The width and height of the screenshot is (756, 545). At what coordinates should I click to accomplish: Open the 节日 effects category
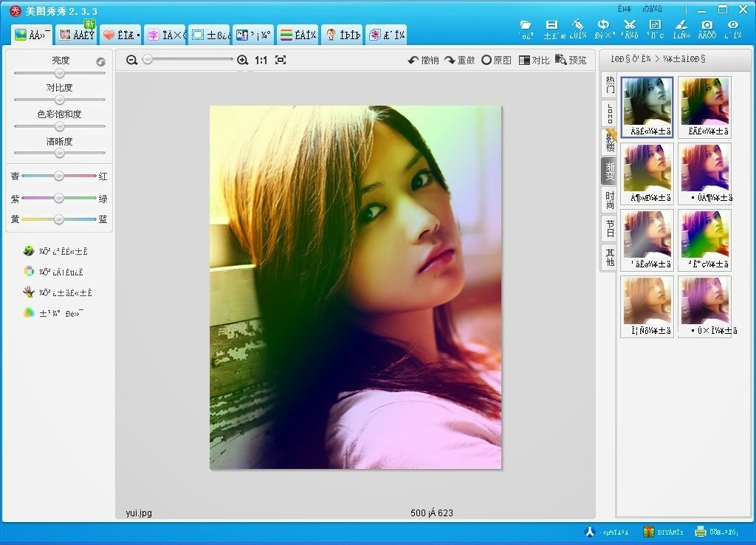(610, 228)
